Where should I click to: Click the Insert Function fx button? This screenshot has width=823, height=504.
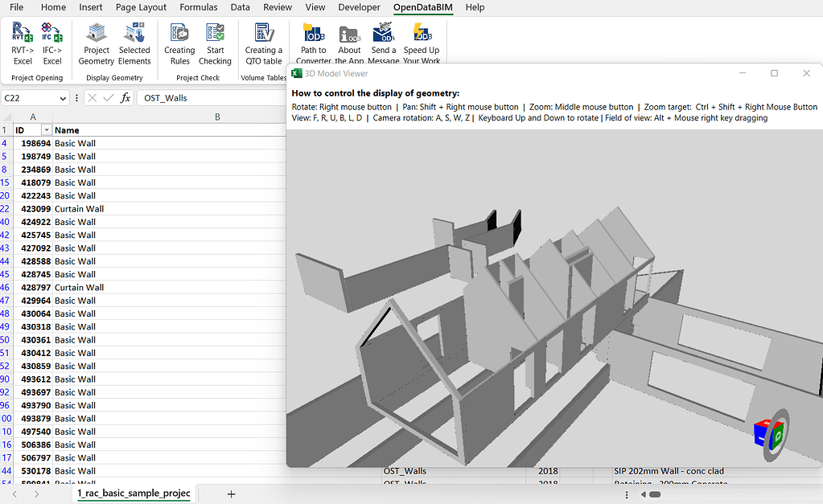[x=126, y=96]
